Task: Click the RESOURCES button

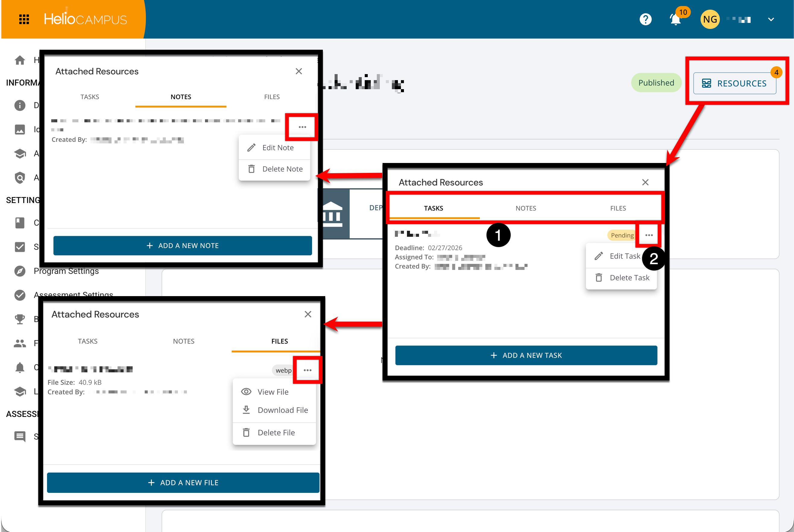Action: tap(735, 83)
